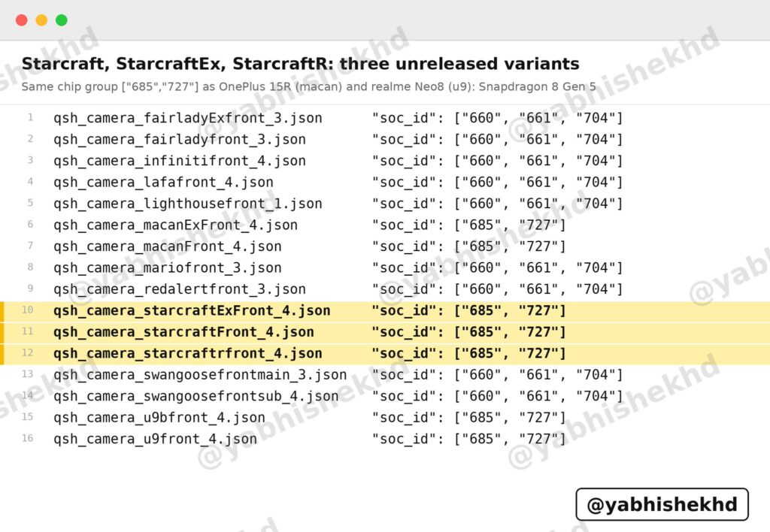This screenshot has height=532, width=770.
Task: Pick highlighted file qsh_camera_starcraftrfront_4.json
Action: (x=188, y=353)
